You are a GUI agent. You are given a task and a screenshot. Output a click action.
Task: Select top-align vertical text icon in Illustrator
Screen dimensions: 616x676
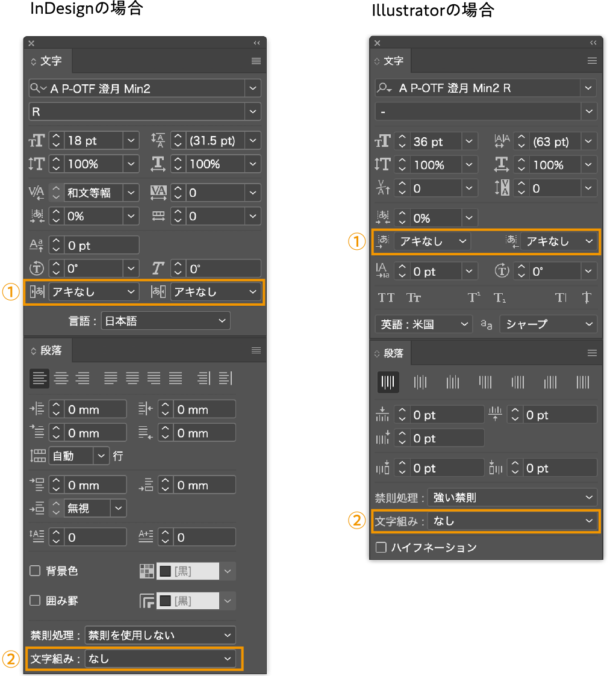coord(388,382)
